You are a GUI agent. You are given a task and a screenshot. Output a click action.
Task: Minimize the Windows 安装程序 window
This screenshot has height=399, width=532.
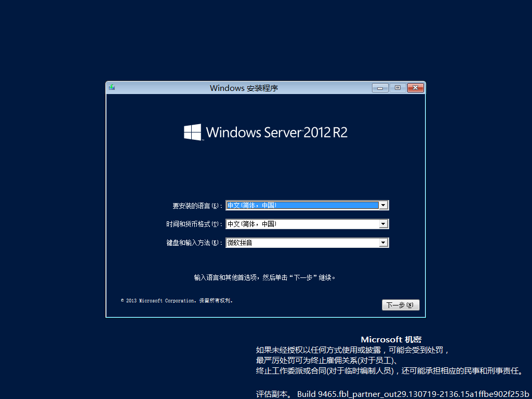380,88
